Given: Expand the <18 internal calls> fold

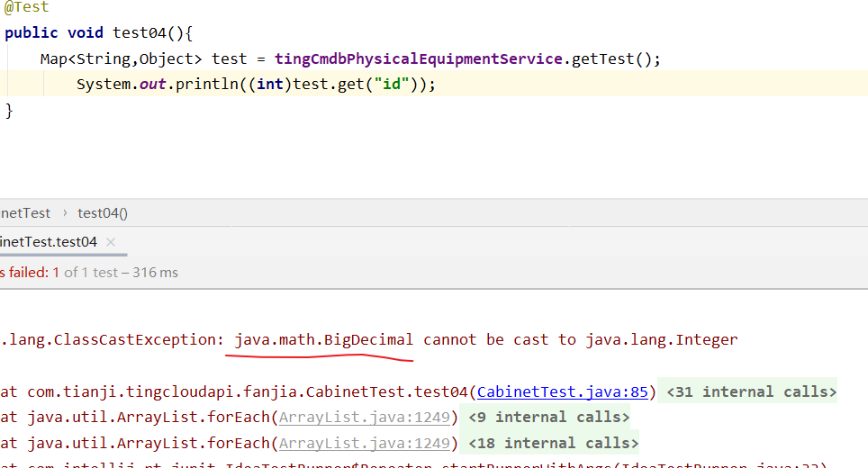Looking at the screenshot, I should tap(554, 444).
